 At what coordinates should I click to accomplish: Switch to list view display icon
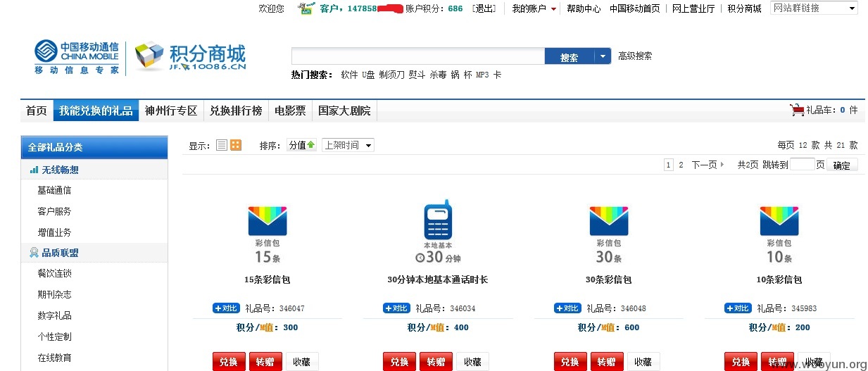click(x=222, y=145)
